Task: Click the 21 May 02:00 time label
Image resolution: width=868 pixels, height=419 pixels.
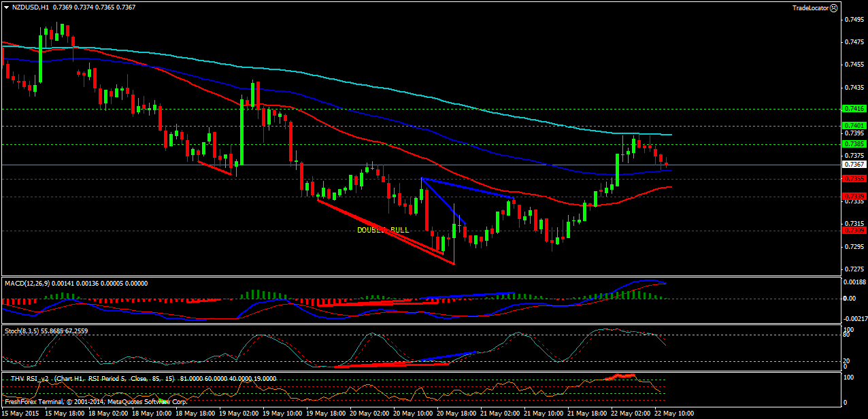Action: [499, 414]
